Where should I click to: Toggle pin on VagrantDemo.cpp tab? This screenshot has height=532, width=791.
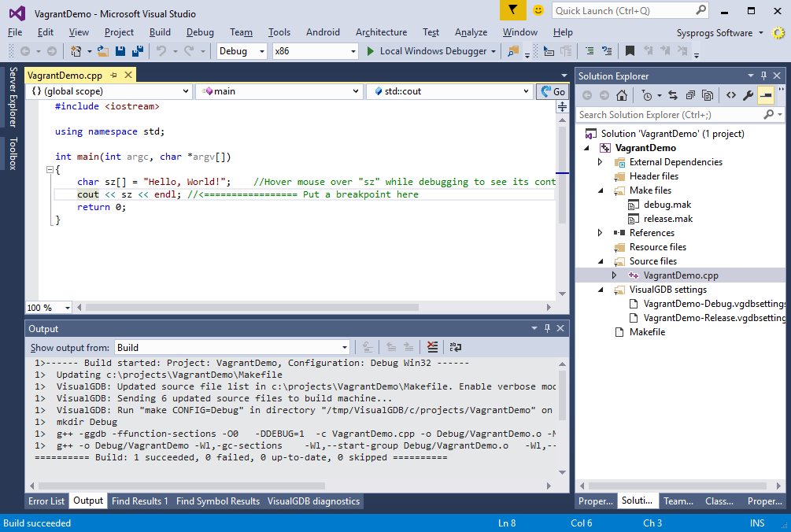pyautogui.click(x=114, y=75)
